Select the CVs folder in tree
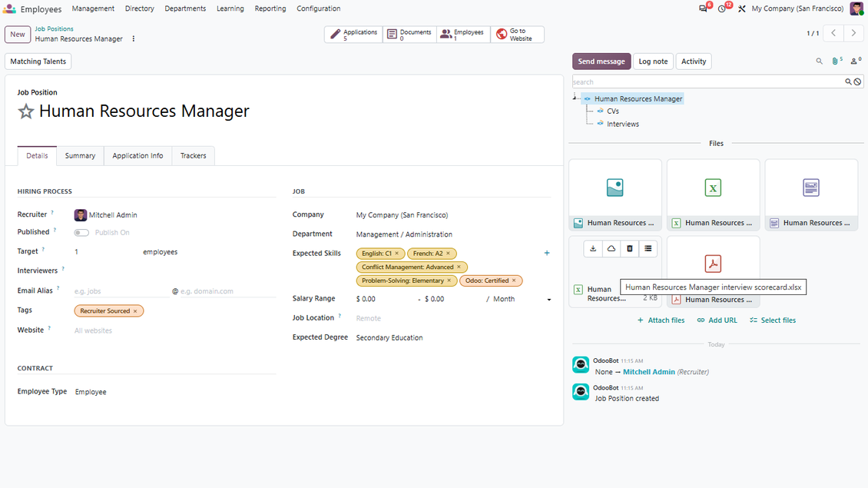Screen dimensions: 868x488 point(613,111)
